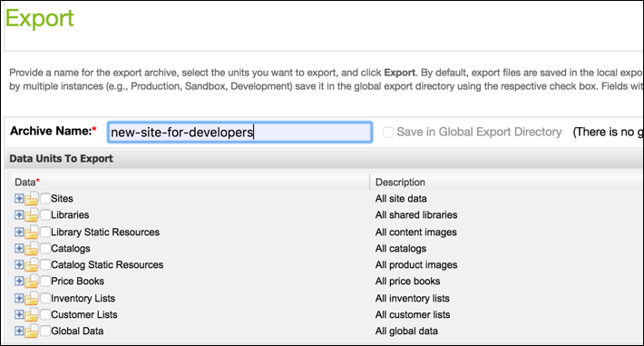Expand the Customer Lists node
Image resolution: width=644 pixels, height=346 pixels.
[x=19, y=314]
